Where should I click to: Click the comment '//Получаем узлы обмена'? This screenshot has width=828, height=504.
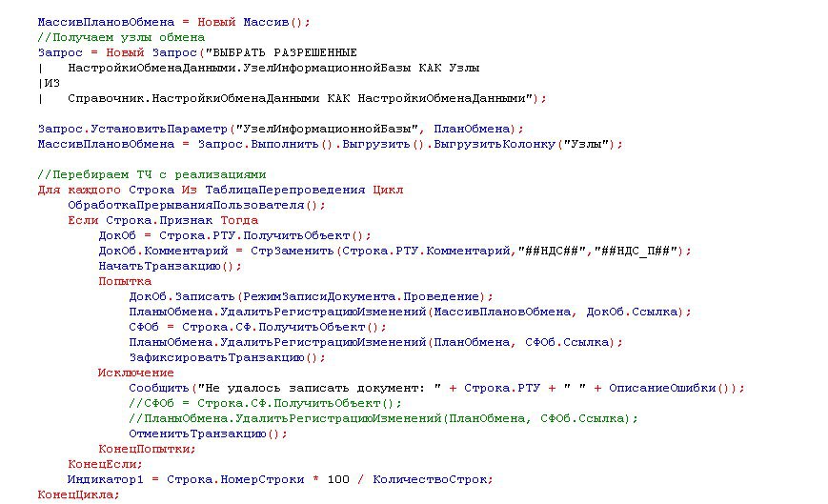[x=121, y=37]
